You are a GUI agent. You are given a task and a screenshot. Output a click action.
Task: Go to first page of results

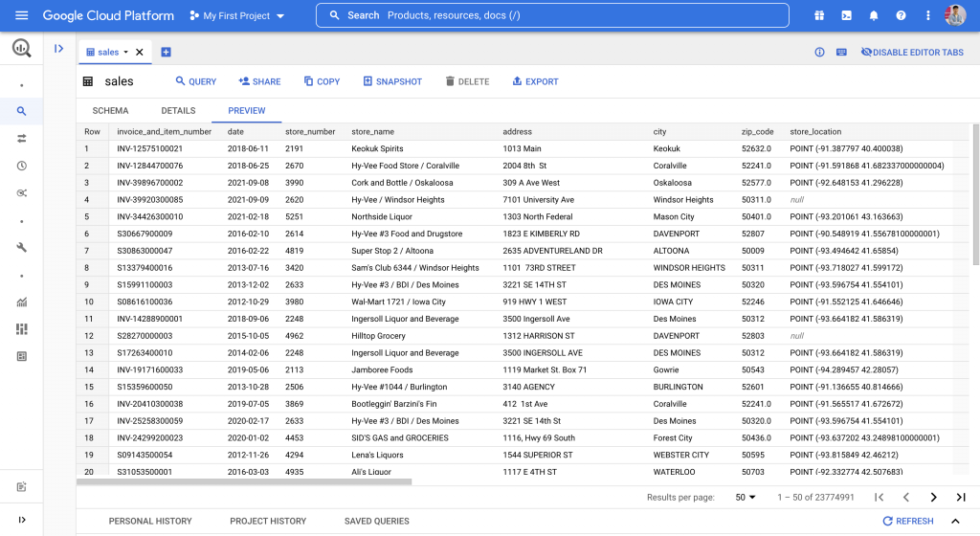[x=879, y=498]
